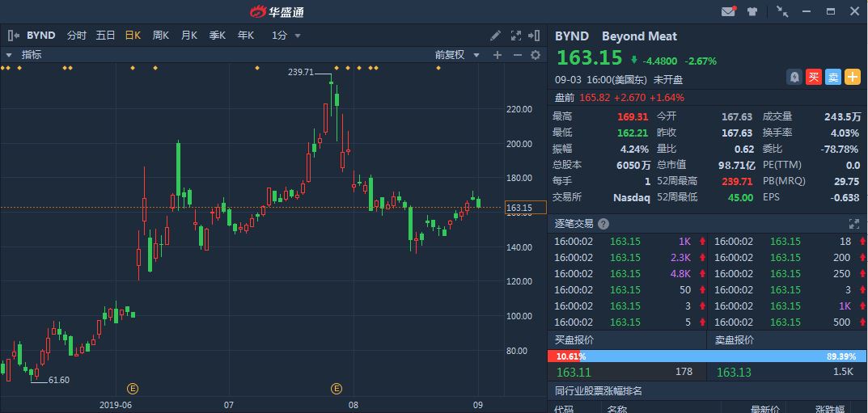The height and width of the screenshot is (413, 868).
Task: Click the blue 89.39% ask ratio bar
Action: coord(725,356)
